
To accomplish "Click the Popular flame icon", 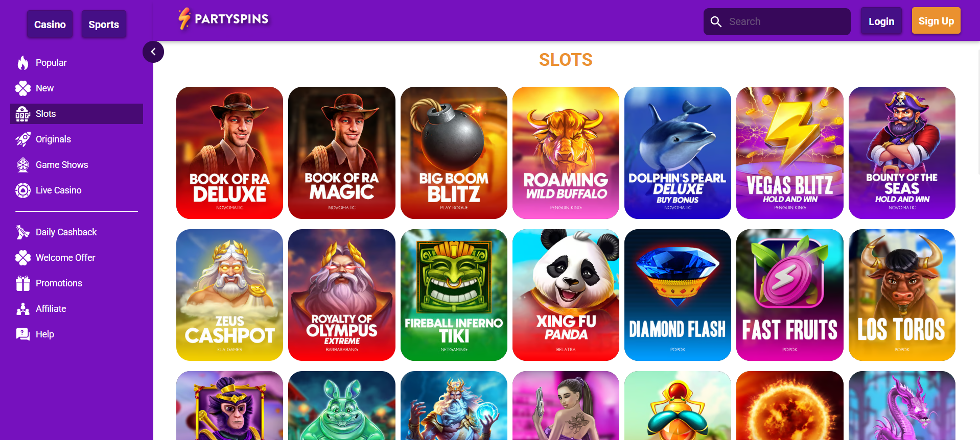I will click(23, 63).
